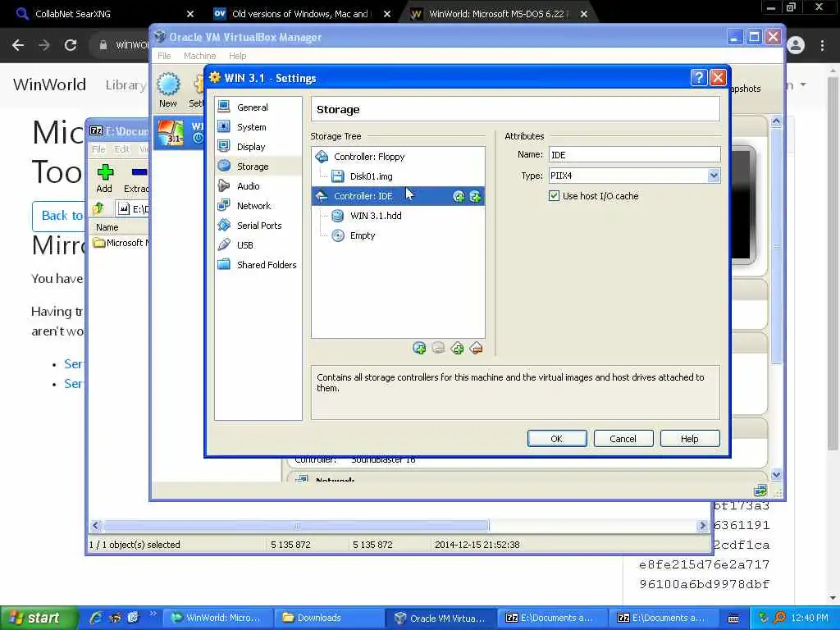
Task: Open USB settings category
Action: 244,245
